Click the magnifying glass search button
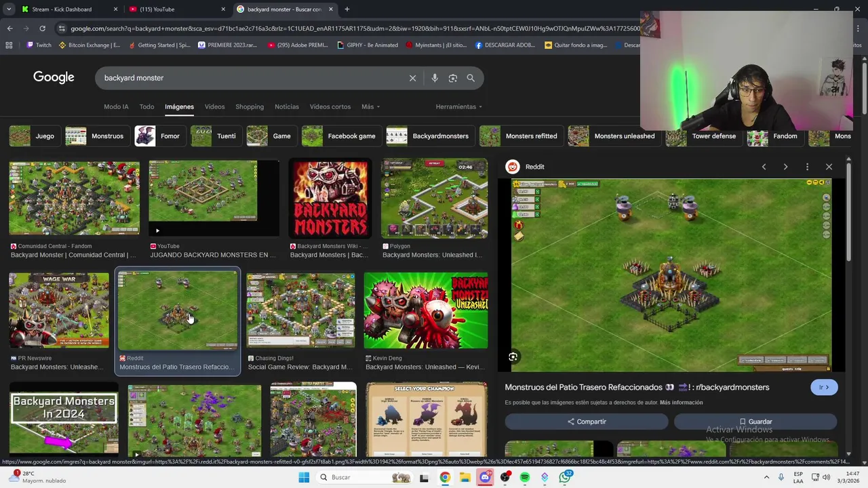Screen dimensions: 868x488 (x=471, y=78)
